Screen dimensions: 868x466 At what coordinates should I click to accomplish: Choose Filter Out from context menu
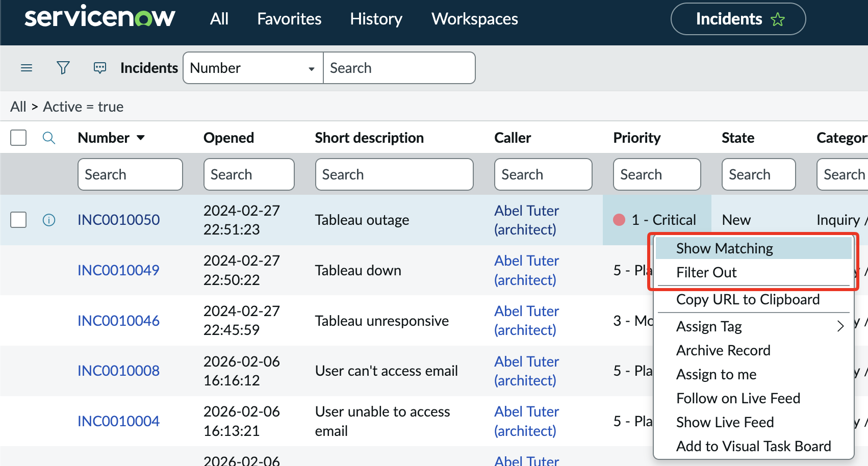pos(706,272)
